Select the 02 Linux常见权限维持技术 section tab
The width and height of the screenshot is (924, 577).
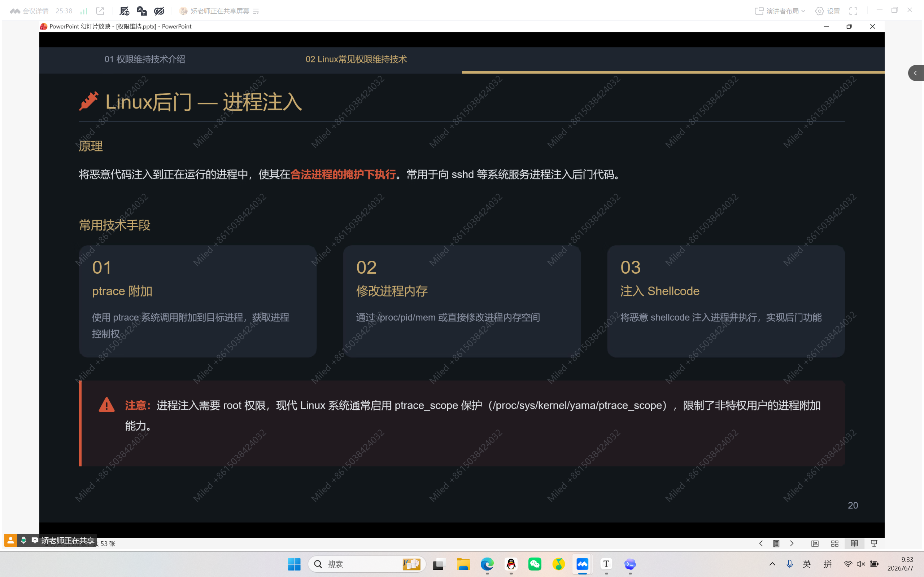point(356,59)
